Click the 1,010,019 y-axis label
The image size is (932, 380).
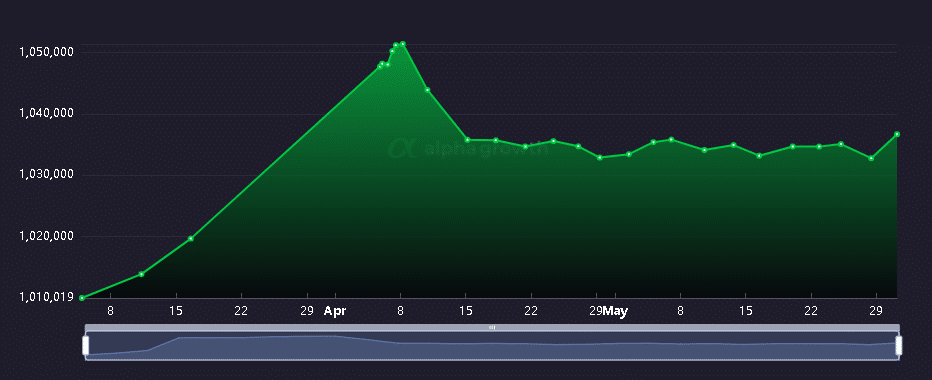46,297
